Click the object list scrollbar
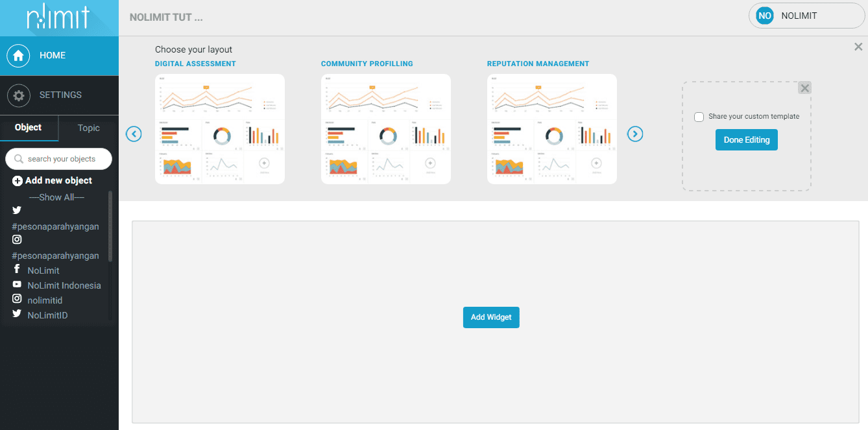The height and width of the screenshot is (430, 868). click(x=110, y=226)
